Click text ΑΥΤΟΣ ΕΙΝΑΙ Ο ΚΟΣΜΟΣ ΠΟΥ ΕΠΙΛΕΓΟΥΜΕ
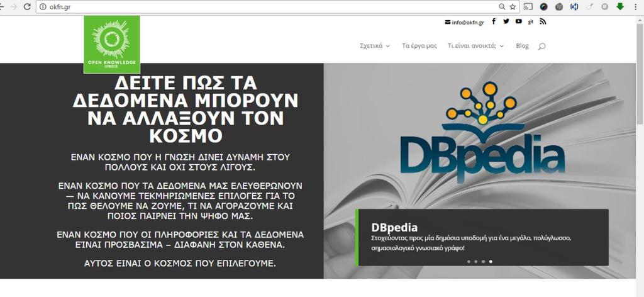This screenshot has width=644, height=297. point(180,263)
